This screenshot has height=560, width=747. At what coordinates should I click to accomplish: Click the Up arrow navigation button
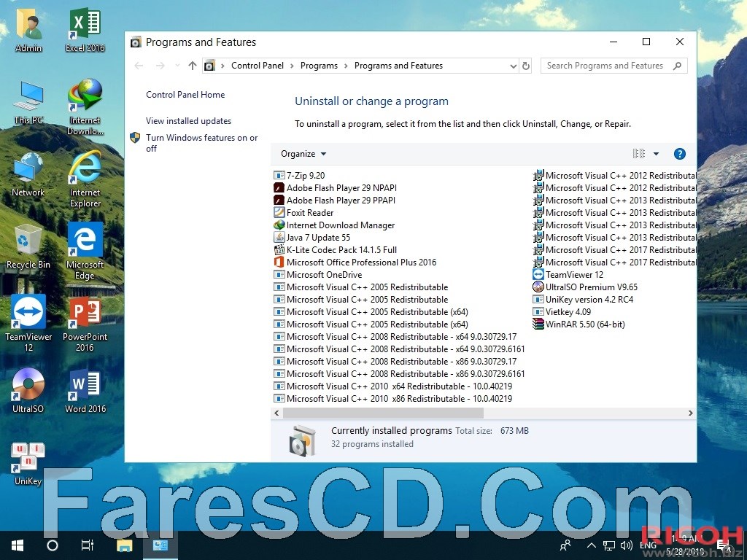point(193,66)
